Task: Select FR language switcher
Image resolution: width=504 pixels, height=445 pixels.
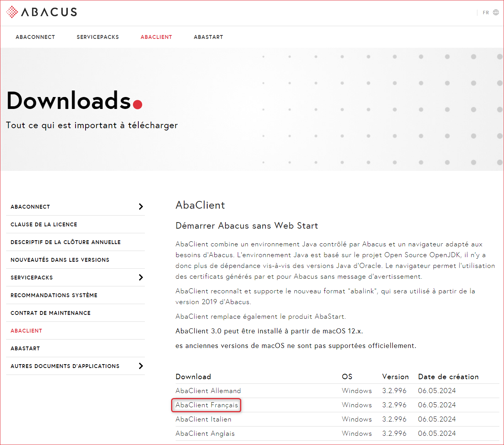Action: coord(486,13)
